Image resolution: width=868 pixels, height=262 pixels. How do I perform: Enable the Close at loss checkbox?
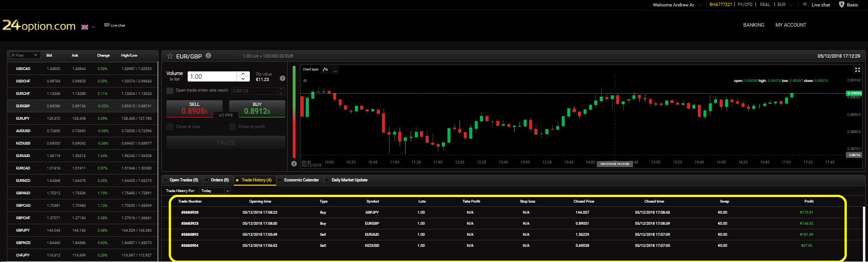[x=170, y=127]
